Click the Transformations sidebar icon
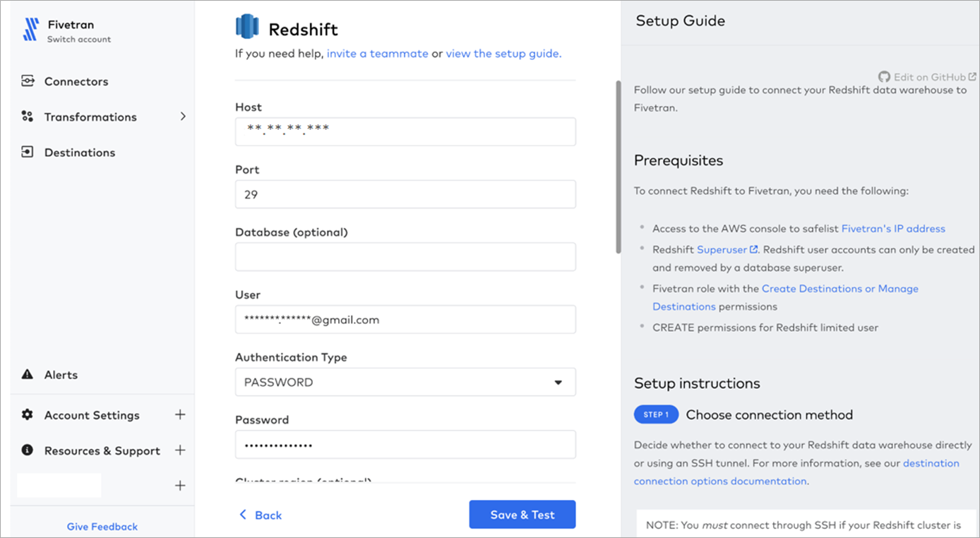The image size is (980, 538). point(26,116)
